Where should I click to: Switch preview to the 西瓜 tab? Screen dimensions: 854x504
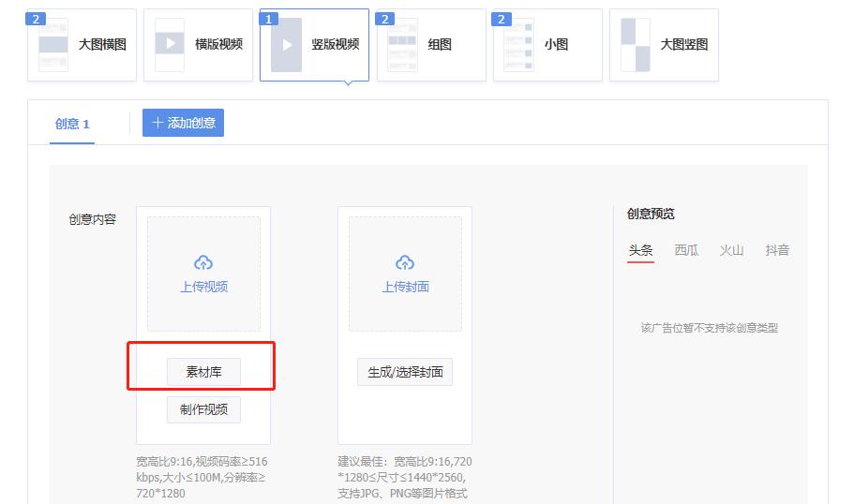click(686, 250)
